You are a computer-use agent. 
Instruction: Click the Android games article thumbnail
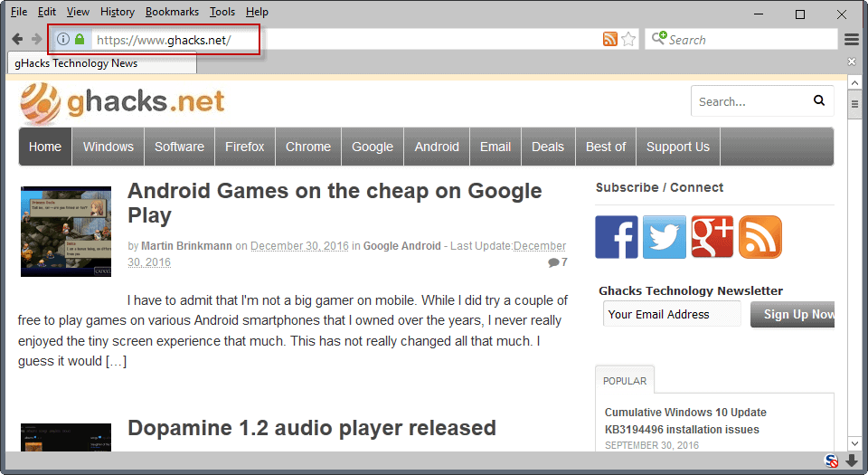[x=66, y=232]
